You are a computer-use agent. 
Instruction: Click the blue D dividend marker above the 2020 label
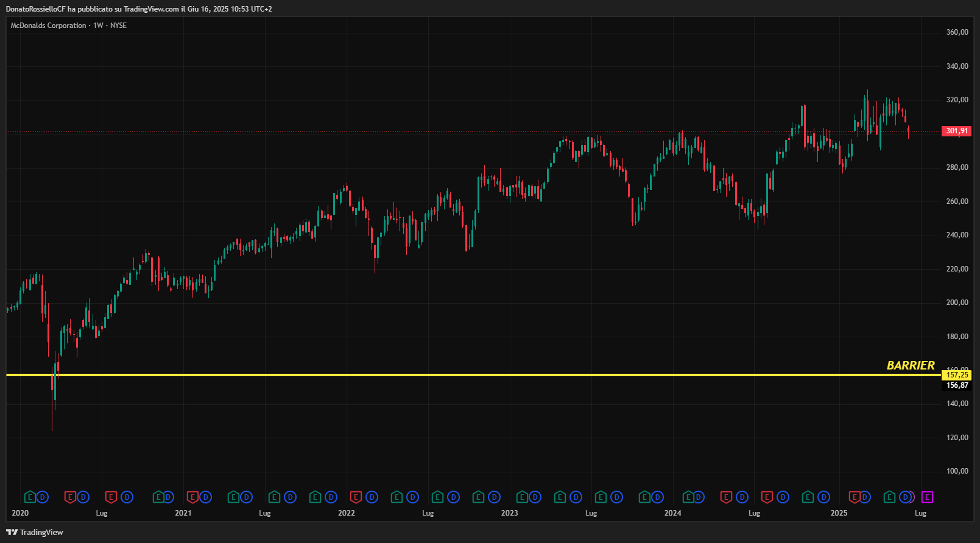click(x=42, y=497)
